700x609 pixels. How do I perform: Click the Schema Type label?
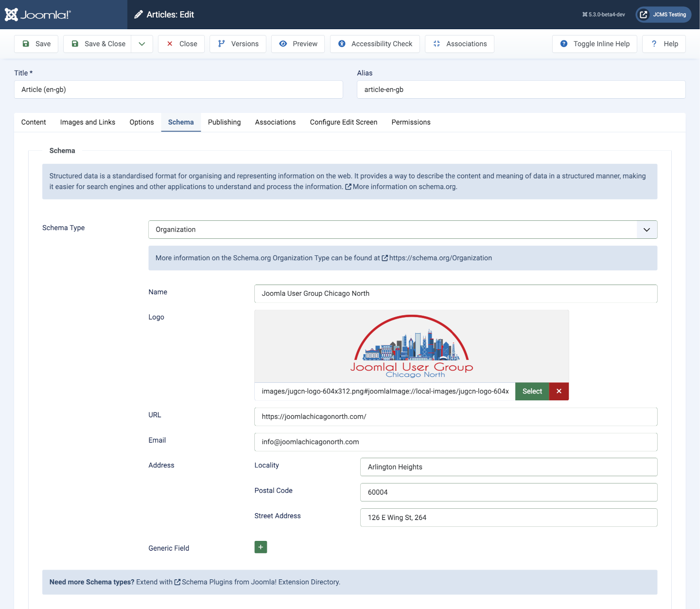pyautogui.click(x=63, y=228)
